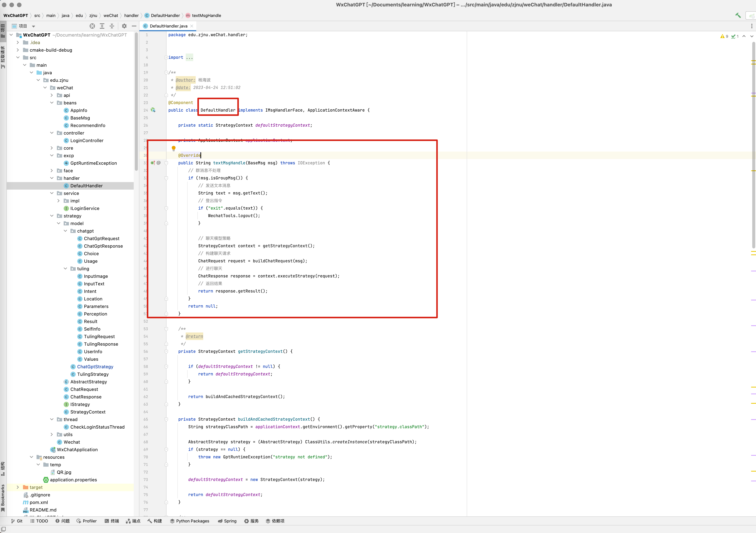The width and height of the screenshot is (756, 533).
Task: Open application.properties in project tree
Action: coord(73,480)
